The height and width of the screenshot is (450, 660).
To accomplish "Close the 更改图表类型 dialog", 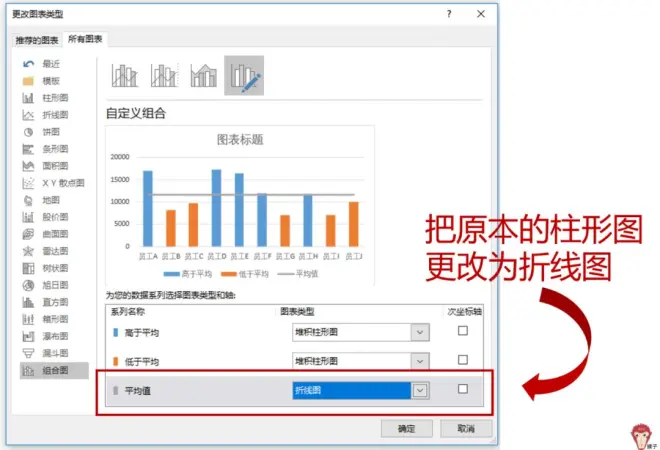I will (x=481, y=14).
